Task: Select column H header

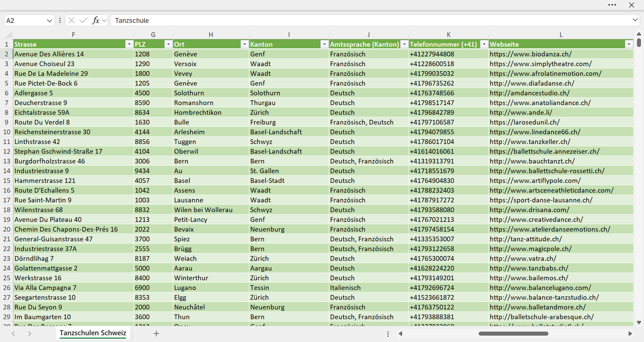Action: click(211, 35)
